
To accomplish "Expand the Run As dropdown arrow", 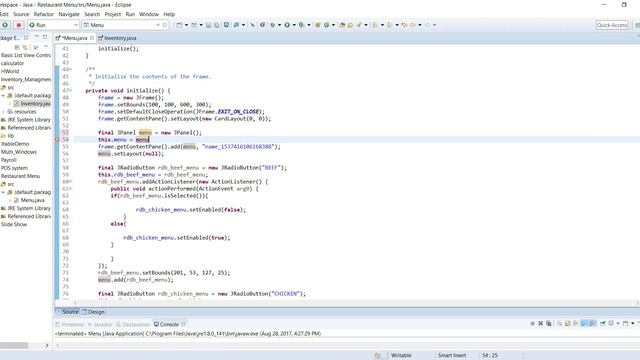I will 294,25.
